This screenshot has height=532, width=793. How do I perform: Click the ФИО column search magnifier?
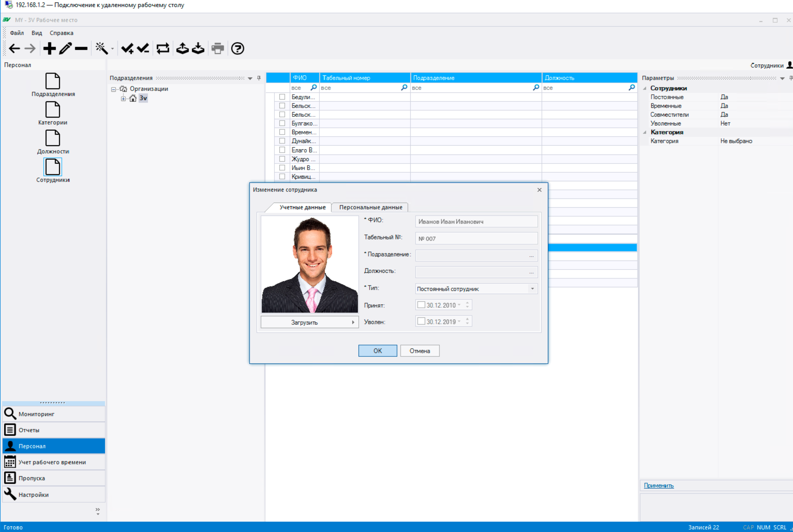pyautogui.click(x=314, y=88)
